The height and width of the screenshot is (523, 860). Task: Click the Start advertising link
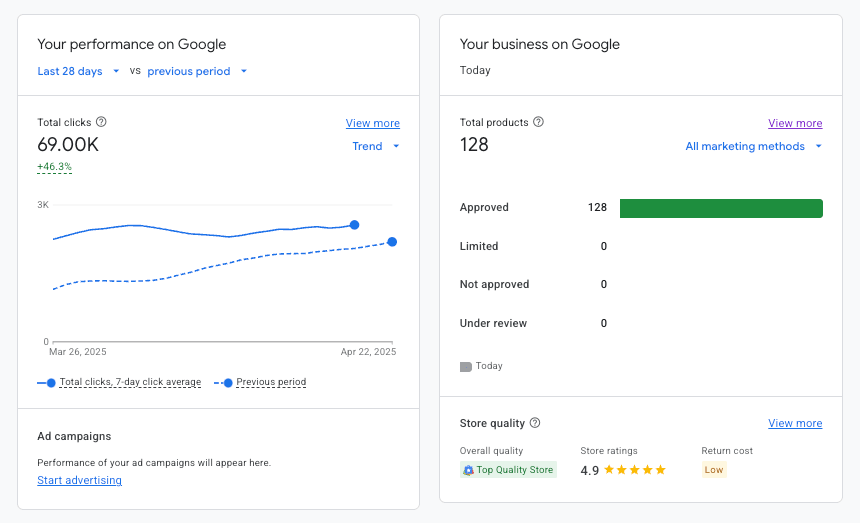(x=80, y=480)
